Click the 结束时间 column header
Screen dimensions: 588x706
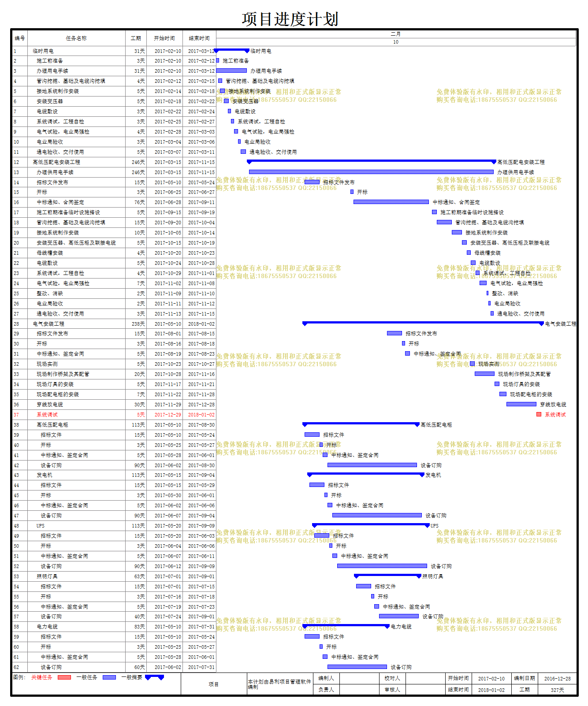pyautogui.click(x=199, y=38)
